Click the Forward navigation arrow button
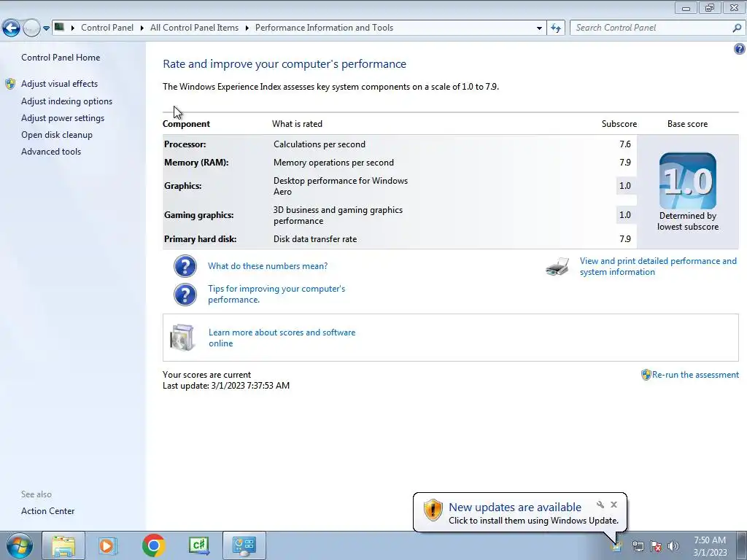Viewport: 747px width, 560px height. coord(31,28)
